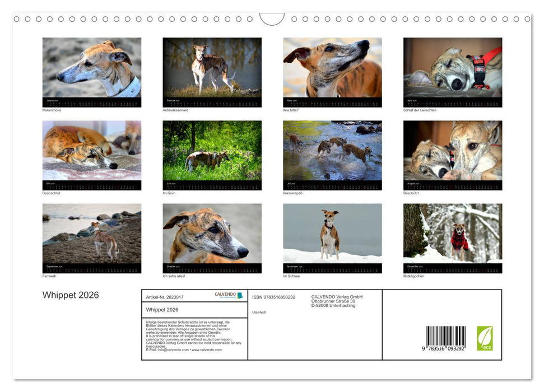The width and height of the screenshot is (544, 392).
Task: Open the Juli Wasserspaß image
Action: (333, 153)
